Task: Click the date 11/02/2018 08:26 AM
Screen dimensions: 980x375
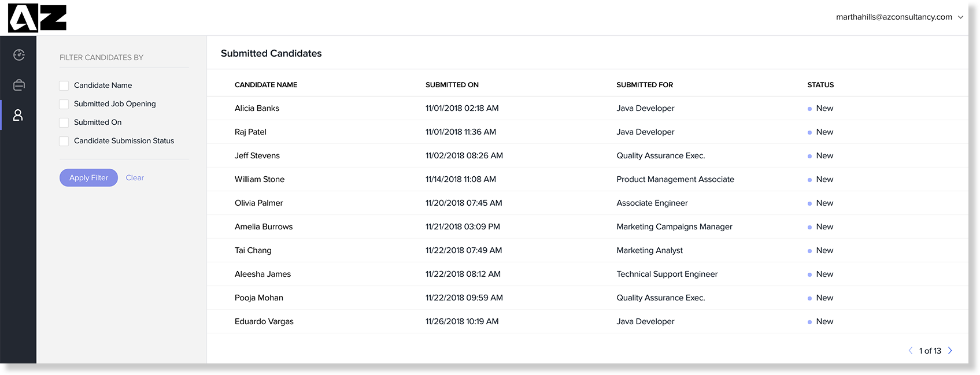Action: pos(464,155)
